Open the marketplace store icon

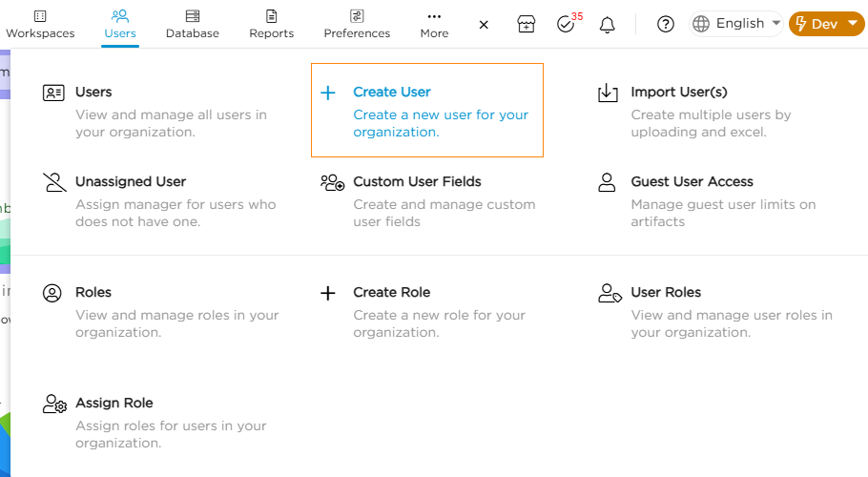(x=527, y=24)
